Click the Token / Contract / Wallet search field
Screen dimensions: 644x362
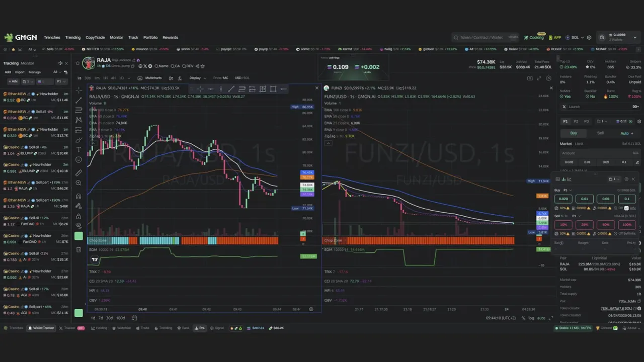[x=486, y=37]
